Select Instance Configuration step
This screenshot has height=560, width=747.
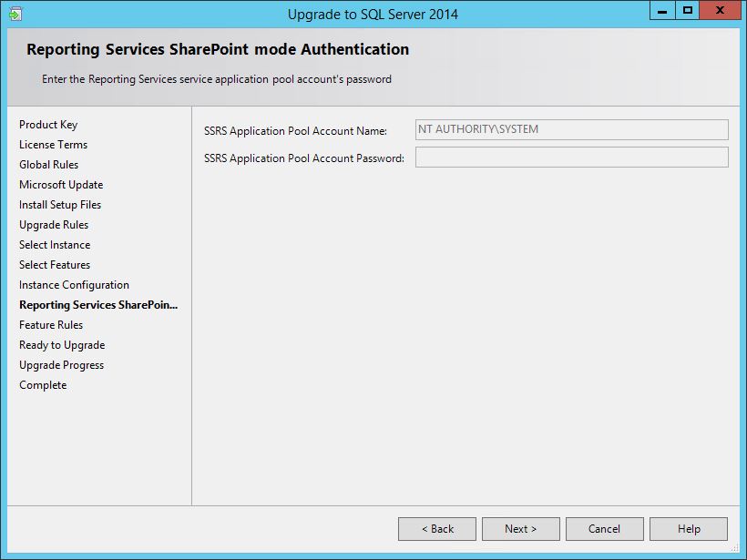coord(74,285)
